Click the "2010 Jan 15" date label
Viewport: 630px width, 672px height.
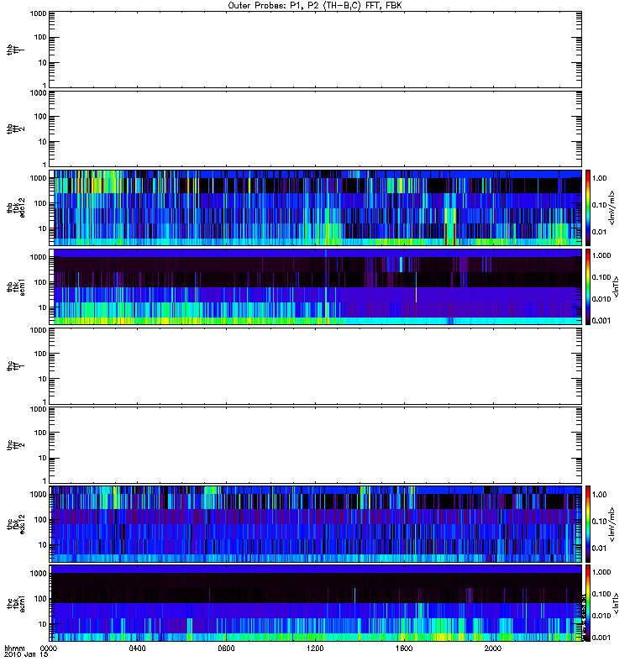pyautogui.click(x=26, y=654)
